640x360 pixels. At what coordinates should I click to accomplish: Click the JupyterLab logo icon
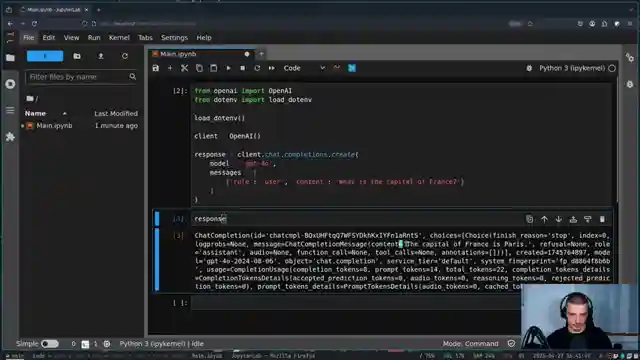[x=10, y=38]
